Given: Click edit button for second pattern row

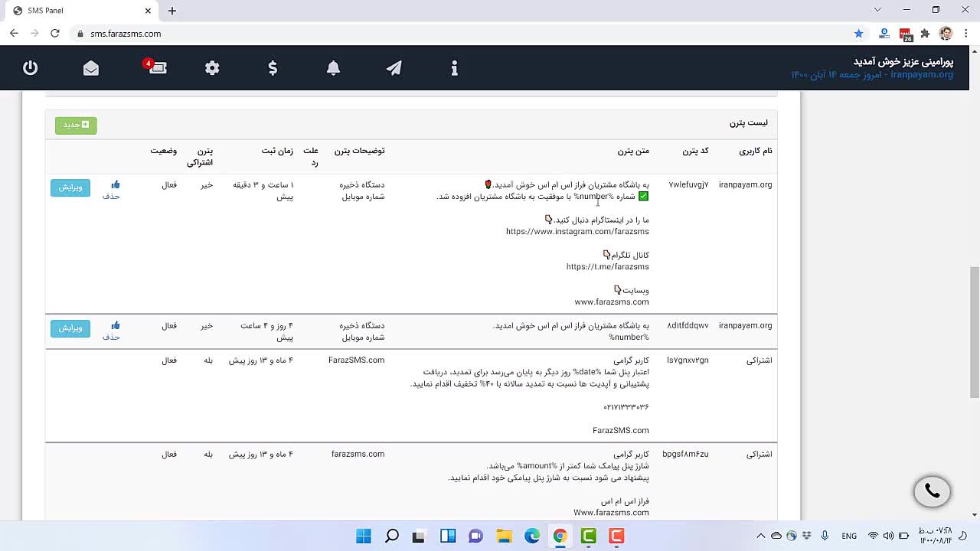Looking at the screenshot, I should pyautogui.click(x=70, y=328).
